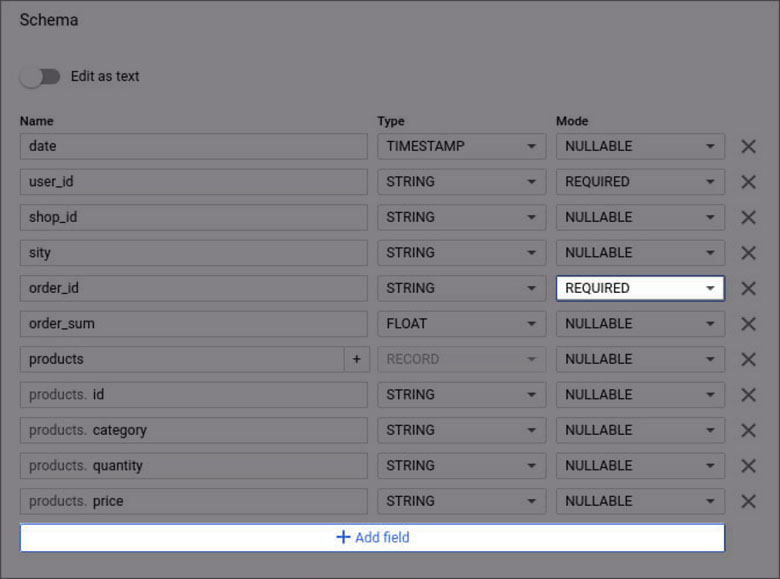Change Mode for user_id field

pyautogui.click(x=640, y=182)
